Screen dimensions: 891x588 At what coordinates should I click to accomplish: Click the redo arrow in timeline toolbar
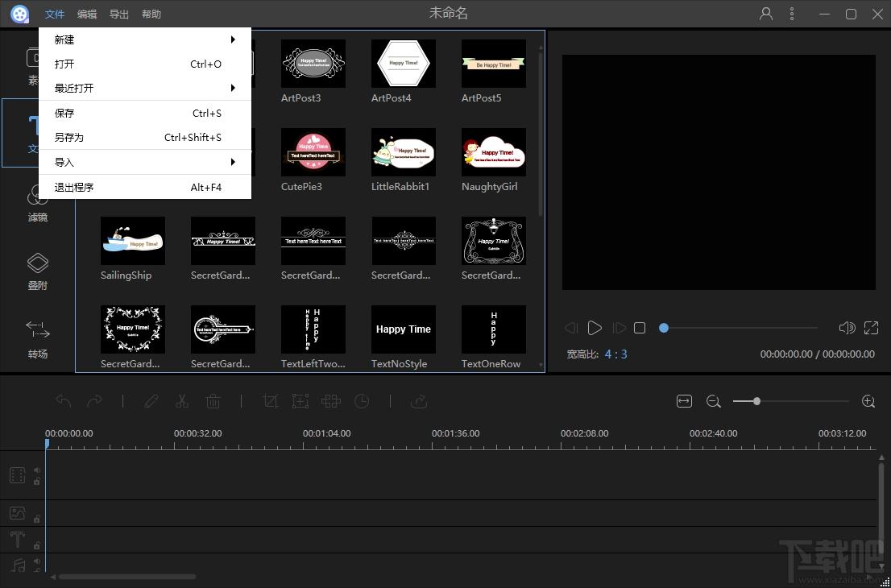tap(94, 402)
